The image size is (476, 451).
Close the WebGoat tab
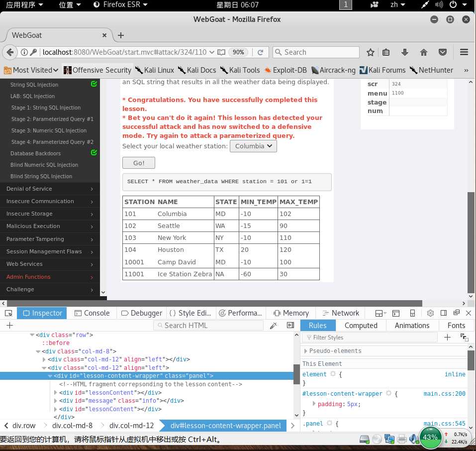(x=104, y=35)
